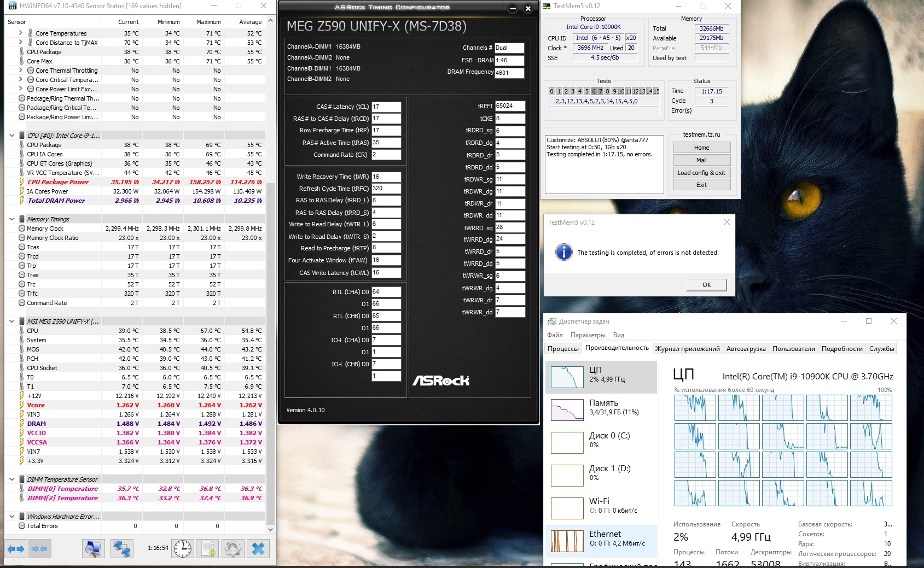Collapse the Windows Hardware Errors section
Image resolution: width=924 pixels, height=568 pixels.
click(x=12, y=517)
